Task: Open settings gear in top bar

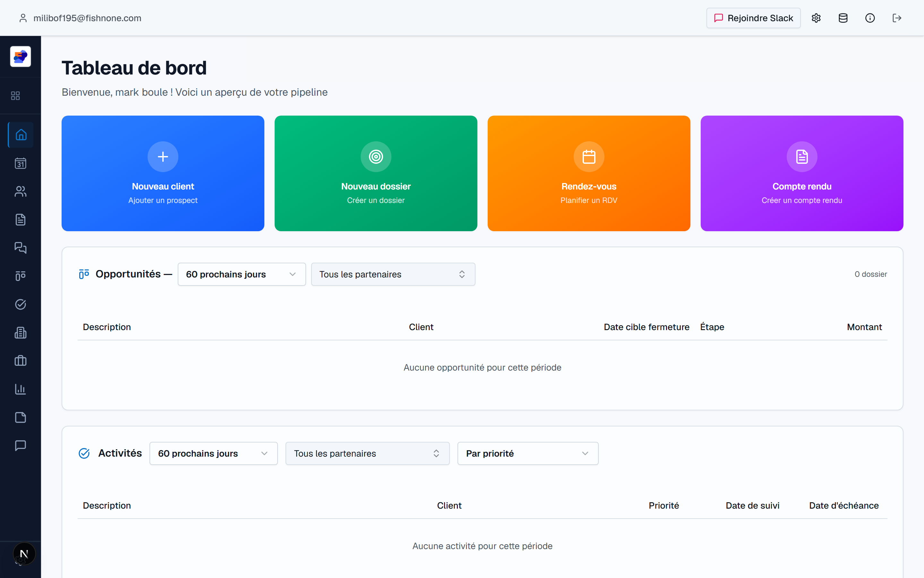Action: [816, 18]
